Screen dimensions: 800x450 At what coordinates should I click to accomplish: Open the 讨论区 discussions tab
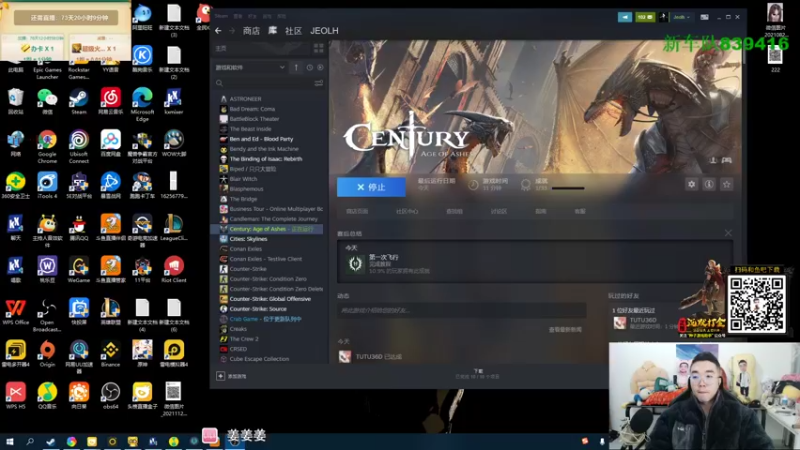[498, 211]
